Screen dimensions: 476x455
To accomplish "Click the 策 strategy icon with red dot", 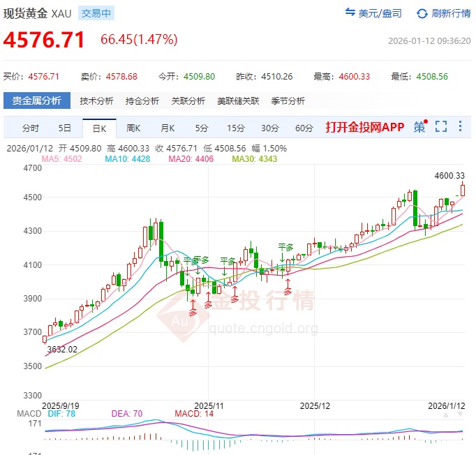I will tap(419, 126).
